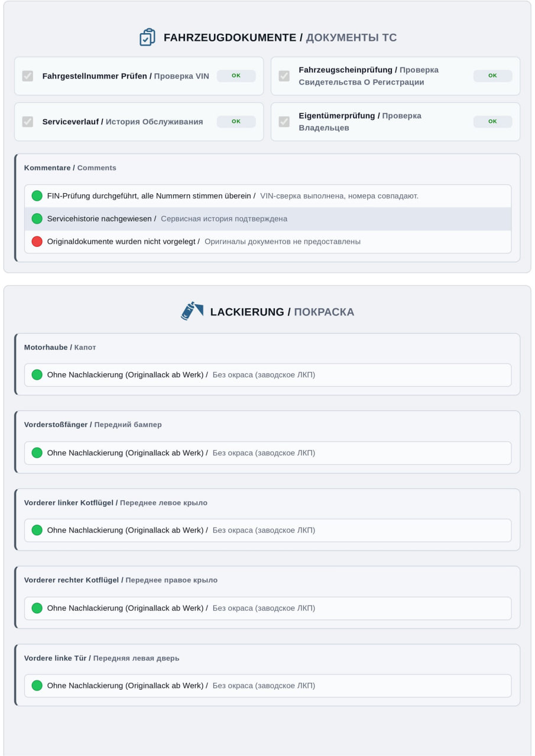This screenshot has width=535, height=756.
Task: Click the Lackierung spray can icon
Action: [x=192, y=311]
